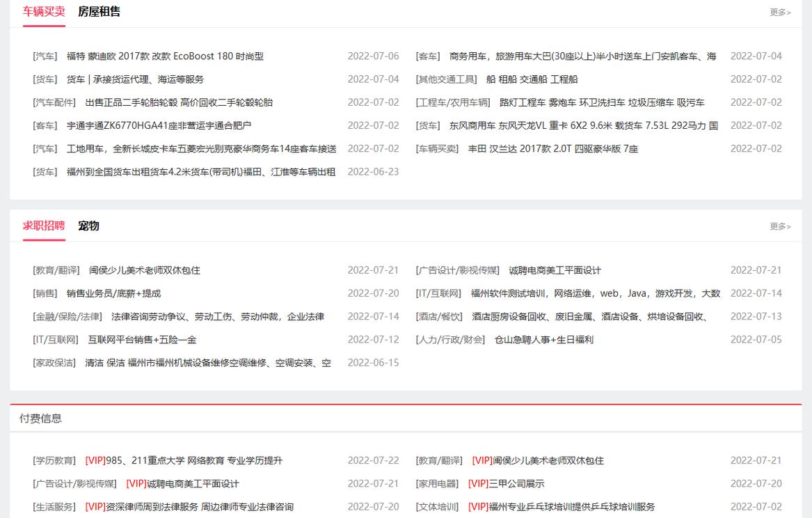Open the 福特 蒙迪欧 2017款 listing

tap(174, 56)
